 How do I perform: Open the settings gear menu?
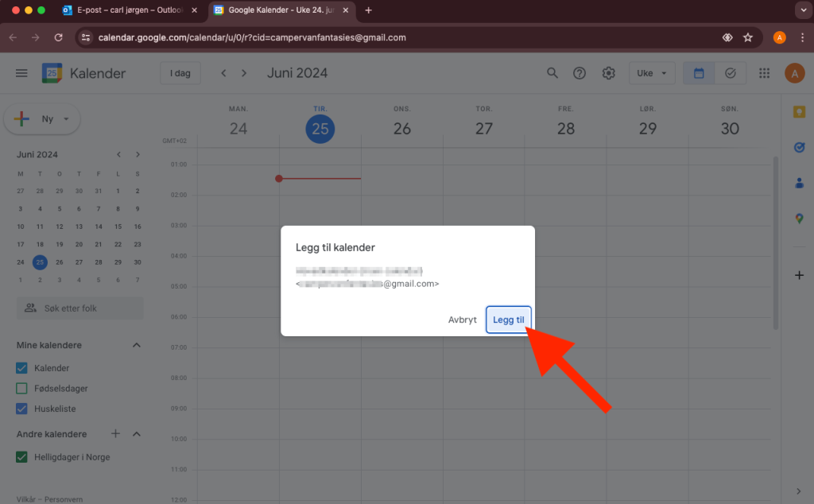pos(608,73)
